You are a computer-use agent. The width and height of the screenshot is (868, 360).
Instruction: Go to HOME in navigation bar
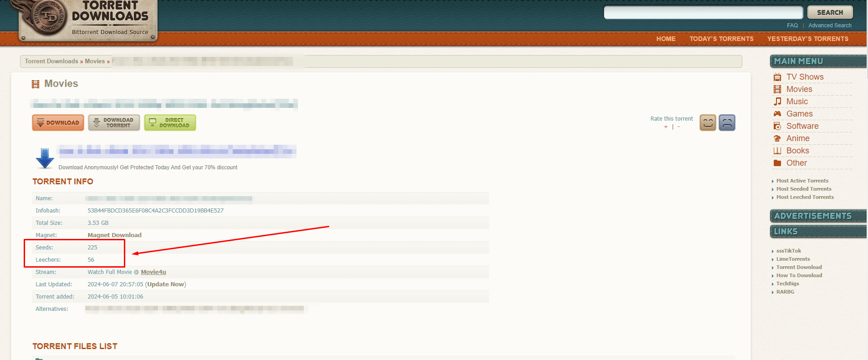(x=666, y=39)
